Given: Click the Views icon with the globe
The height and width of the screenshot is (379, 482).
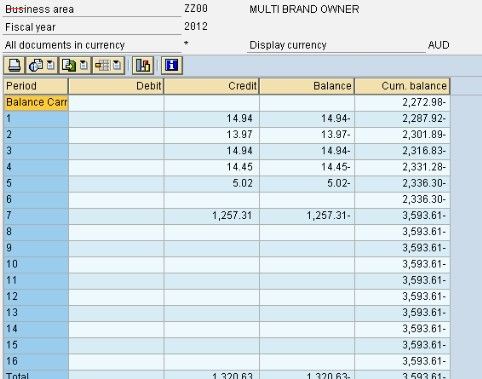Looking at the screenshot, I should [36, 65].
